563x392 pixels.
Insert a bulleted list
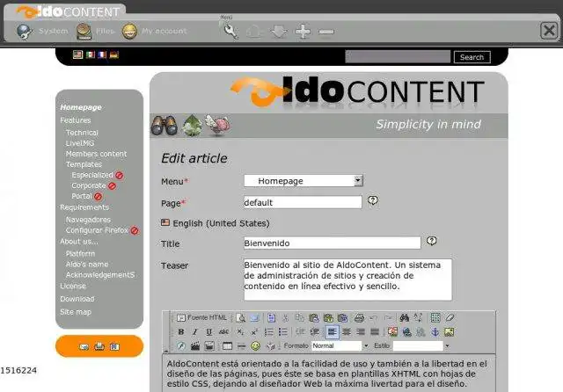(283, 332)
